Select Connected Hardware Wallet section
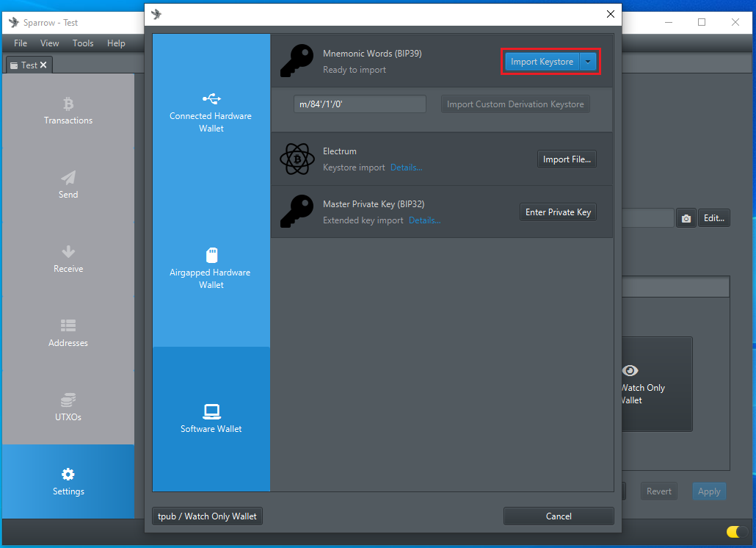Screen dimensions: 756x548 pyautogui.click(x=211, y=112)
